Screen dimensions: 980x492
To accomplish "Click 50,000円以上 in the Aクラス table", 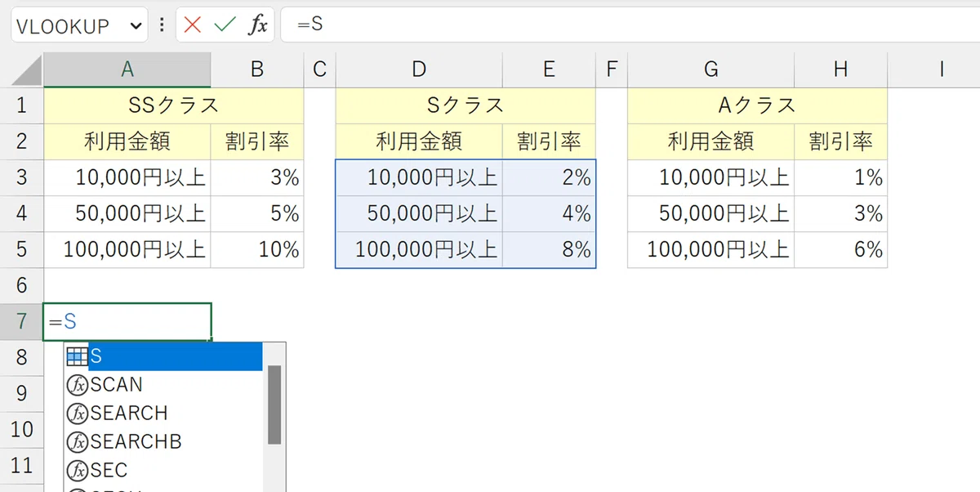I will 710,213.
